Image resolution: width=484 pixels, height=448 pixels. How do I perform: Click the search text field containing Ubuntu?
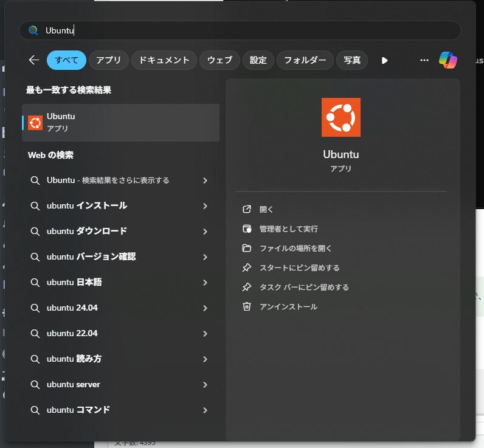(240, 30)
